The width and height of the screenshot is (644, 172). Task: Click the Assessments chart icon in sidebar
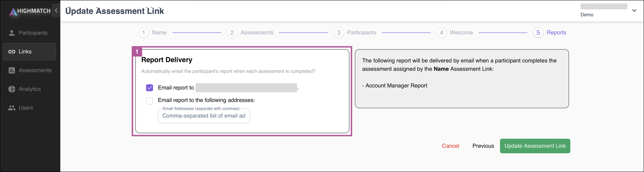point(12,70)
